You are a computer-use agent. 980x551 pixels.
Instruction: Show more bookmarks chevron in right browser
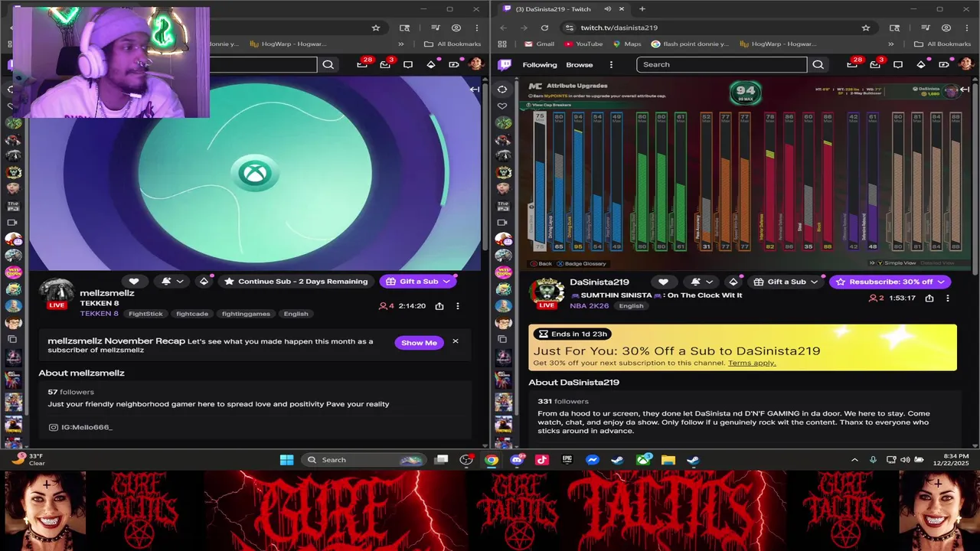[890, 44]
